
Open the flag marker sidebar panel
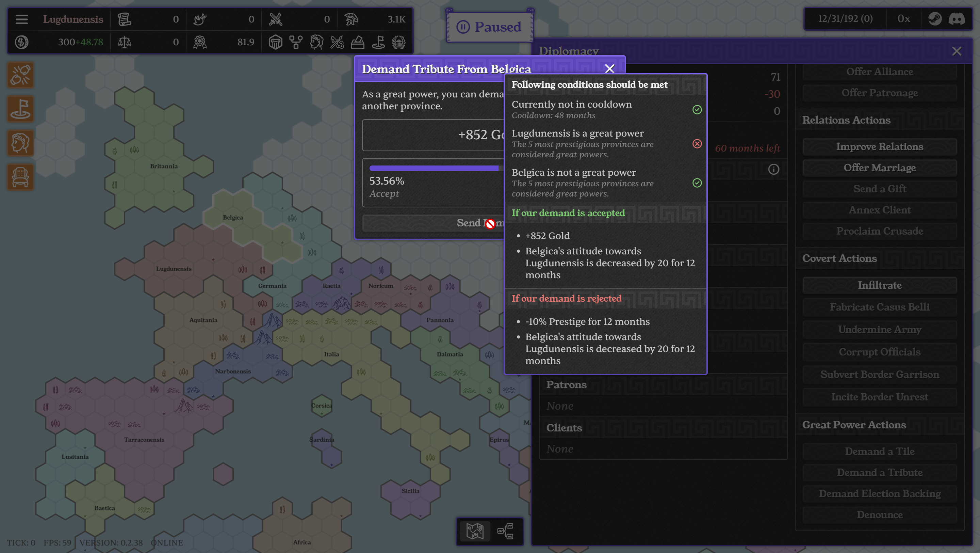(20, 109)
